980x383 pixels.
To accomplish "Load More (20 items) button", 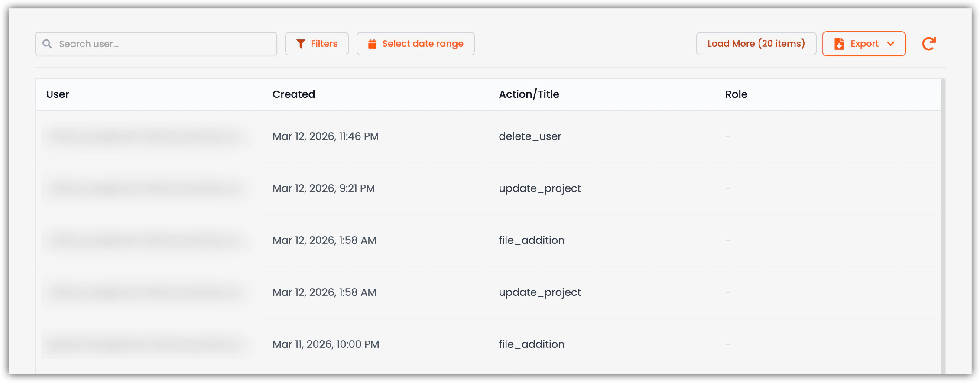I will 756,44.
